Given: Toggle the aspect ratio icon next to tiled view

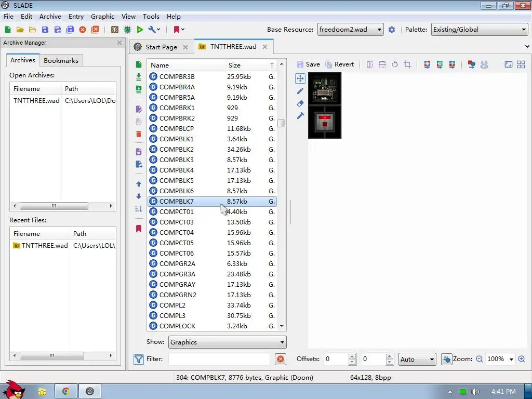Looking at the screenshot, I should coord(509,64).
